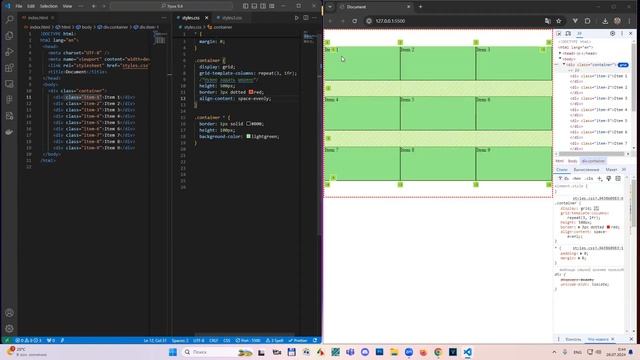Reload the browser page
The height and width of the screenshot is (360, 640).
355,21
